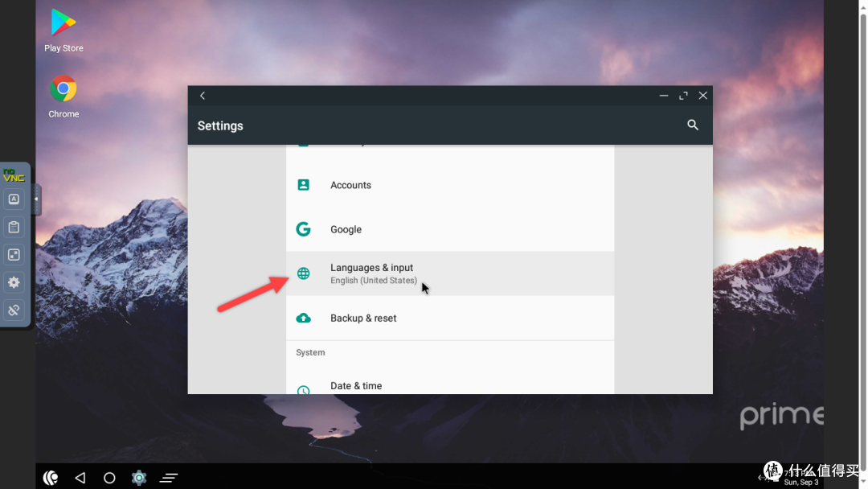This screenshot has height=489, width=868.
Task: Open recent apps from the taskbar
Action: point(169,478)
